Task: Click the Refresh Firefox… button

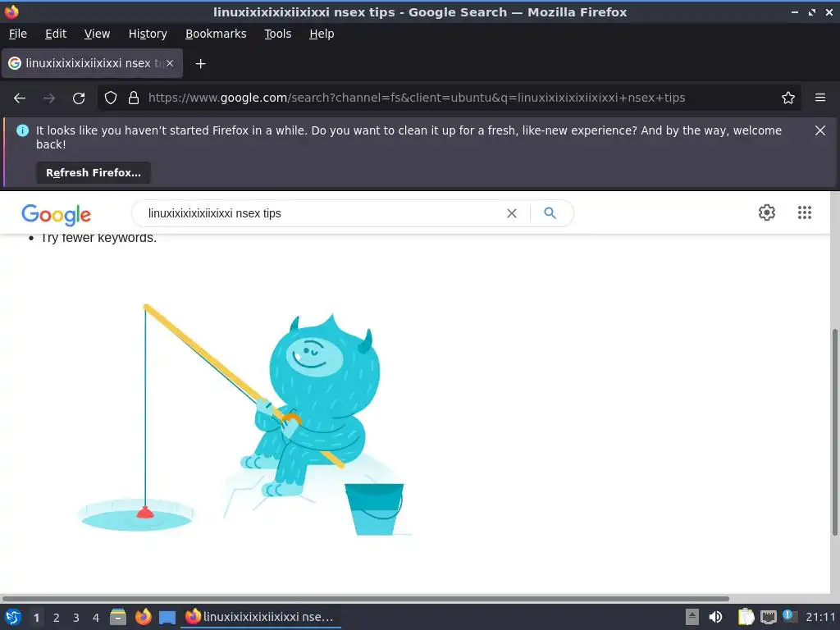Action: [94, 172]
